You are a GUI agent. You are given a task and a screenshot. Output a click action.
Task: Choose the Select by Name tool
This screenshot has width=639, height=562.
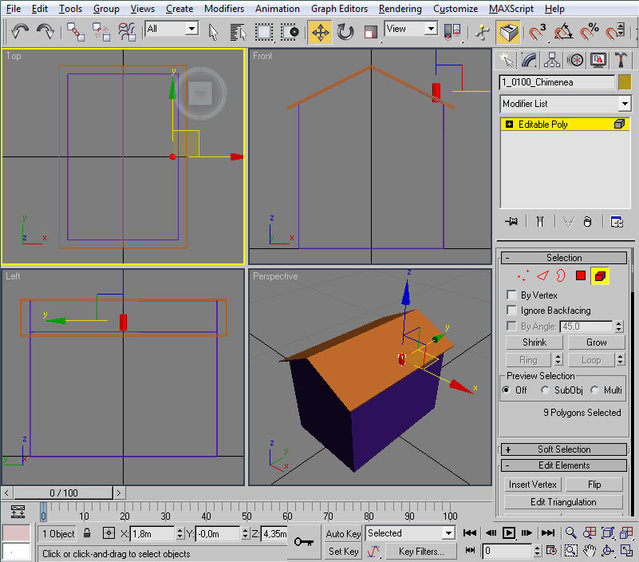point(237,31)
